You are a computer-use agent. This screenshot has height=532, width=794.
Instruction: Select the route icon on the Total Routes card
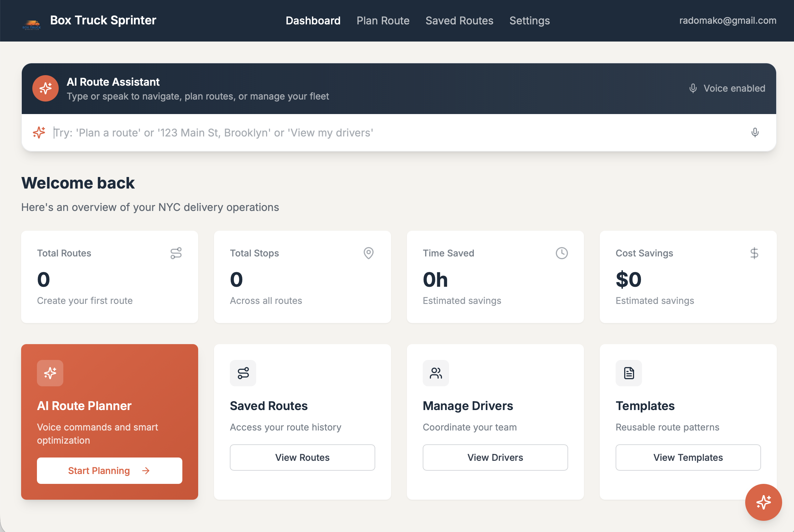tap(176, 253)
